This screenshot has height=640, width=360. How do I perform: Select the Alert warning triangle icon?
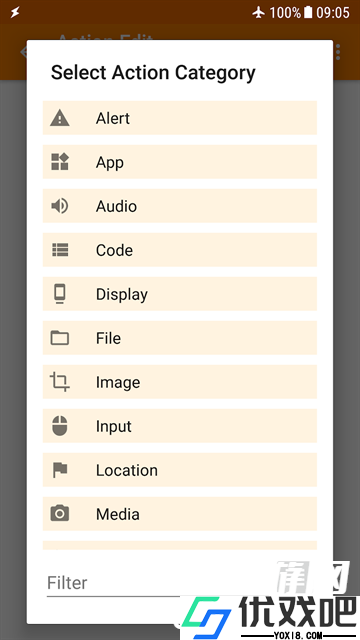click(x=60, y=118)
